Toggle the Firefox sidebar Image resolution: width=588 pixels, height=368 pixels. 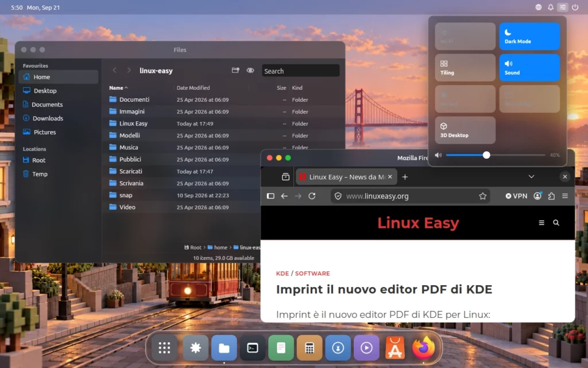(x=270, y=196)
